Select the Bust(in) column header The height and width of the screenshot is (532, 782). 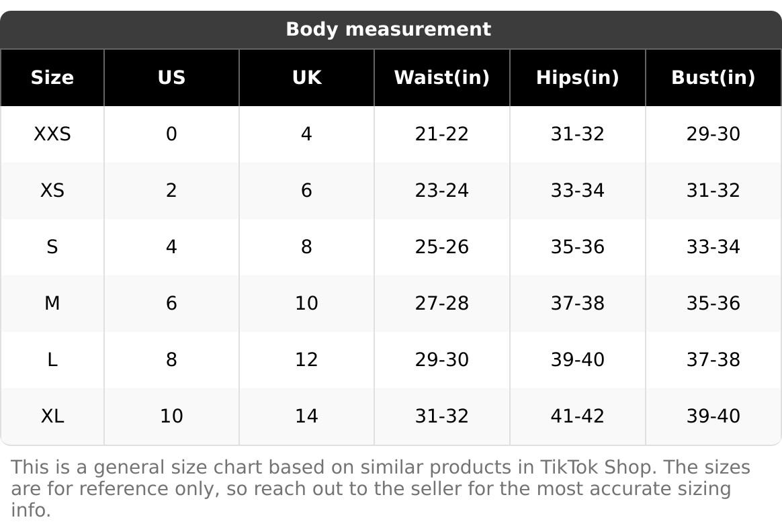[x=713, y=78]
